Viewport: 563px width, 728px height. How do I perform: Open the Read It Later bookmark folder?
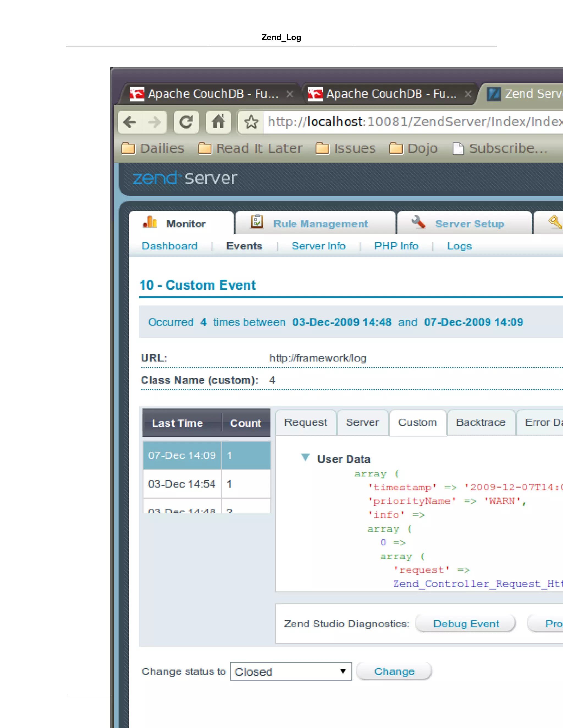point(250,148)
